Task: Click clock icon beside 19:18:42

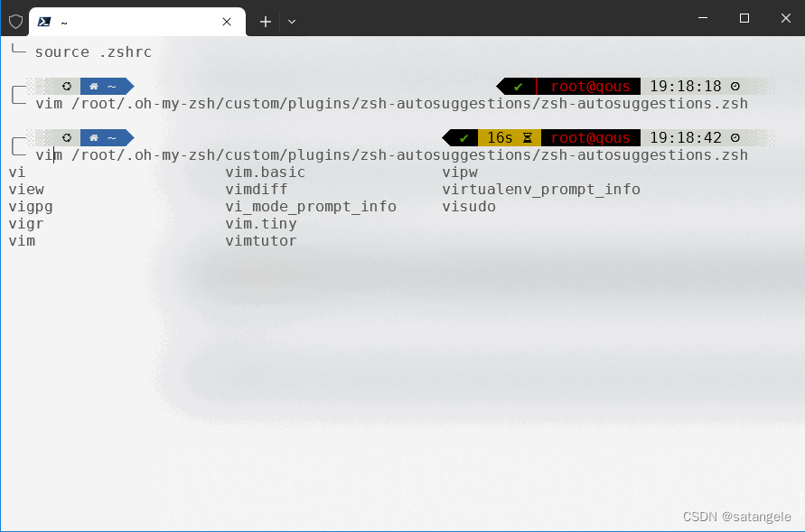Action: pyautogui.click(x=735, y=137)
